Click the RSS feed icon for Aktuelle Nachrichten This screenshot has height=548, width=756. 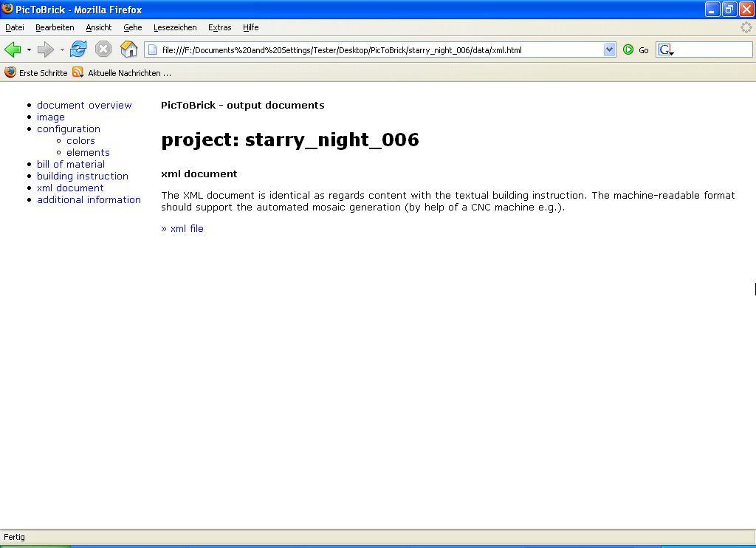click(x=78, y=72)
